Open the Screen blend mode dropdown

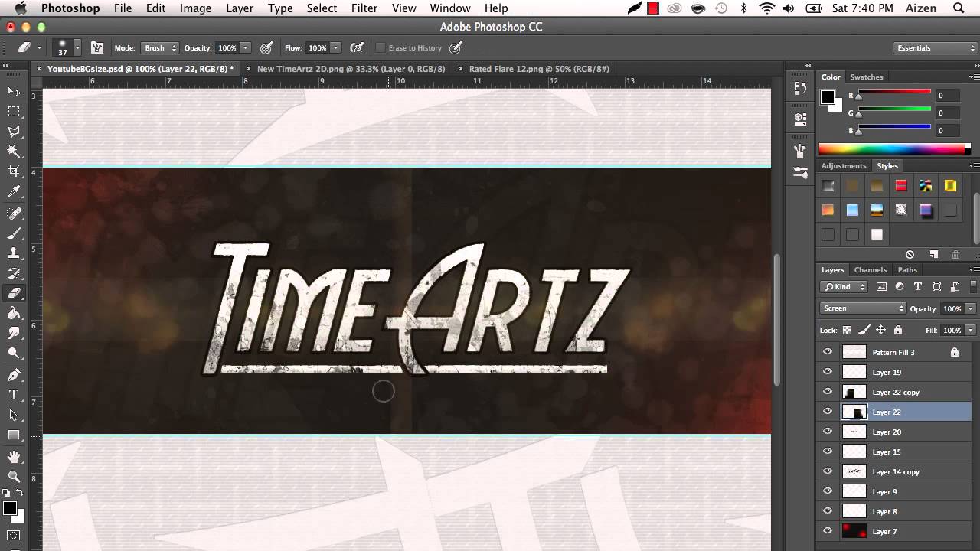(x=863, y=308)
